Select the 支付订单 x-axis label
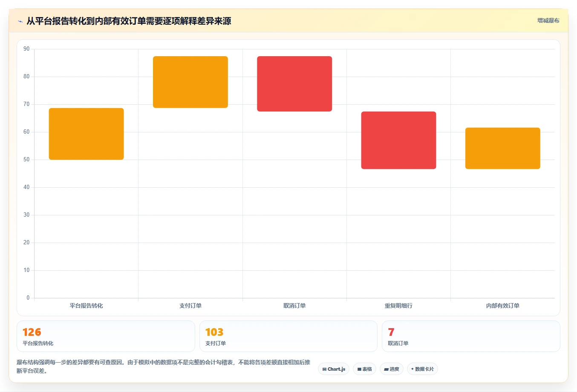 pyautogui.click(x=190, y=306)
